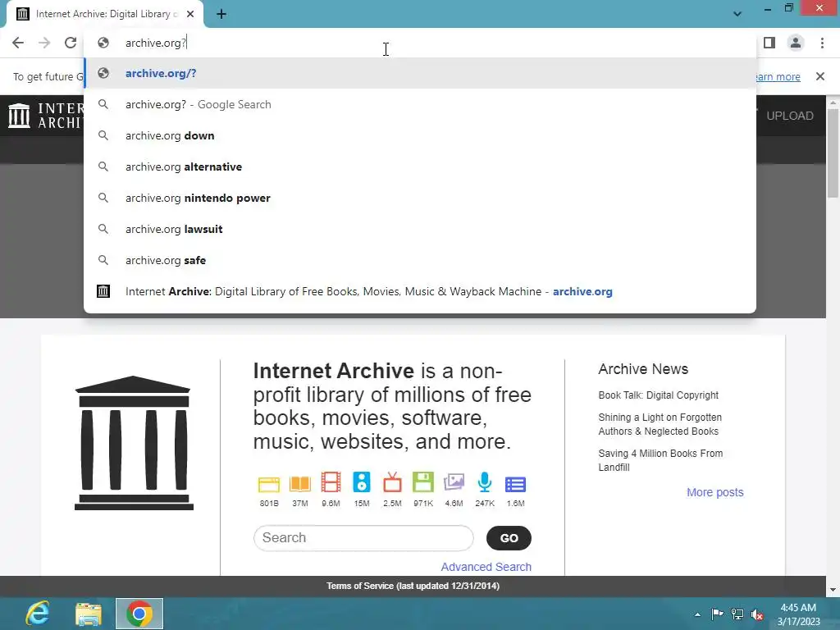Pick the 'archive.org down' suggestion
The width and height of the screenshot is (840, 630).
tap(420, 135)
